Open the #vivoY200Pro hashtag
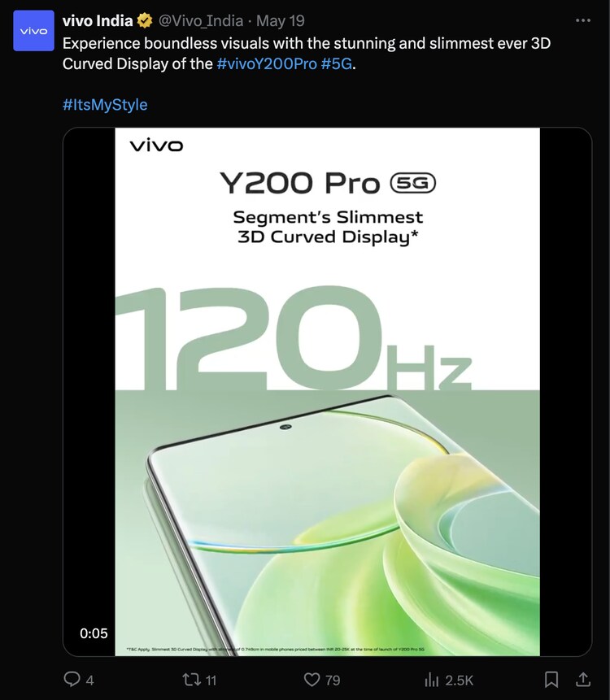 pyautogui.click(x=267, y=64)
